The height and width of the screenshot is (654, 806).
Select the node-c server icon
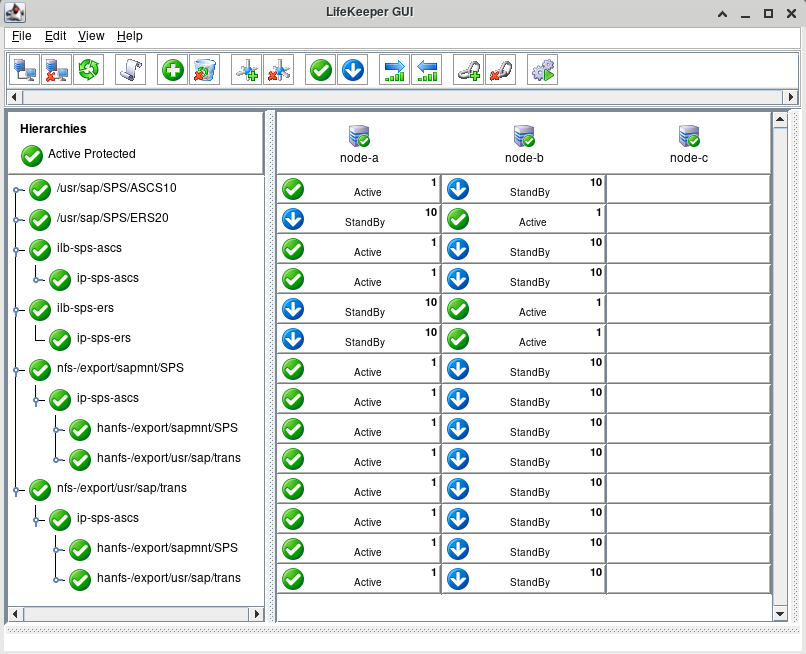(x=689, y=136)
